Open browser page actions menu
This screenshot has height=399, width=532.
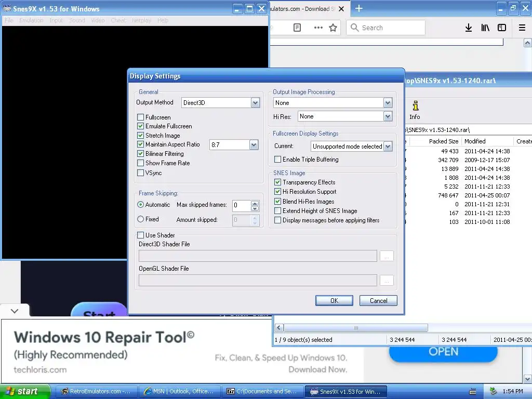tap(318, 28)
